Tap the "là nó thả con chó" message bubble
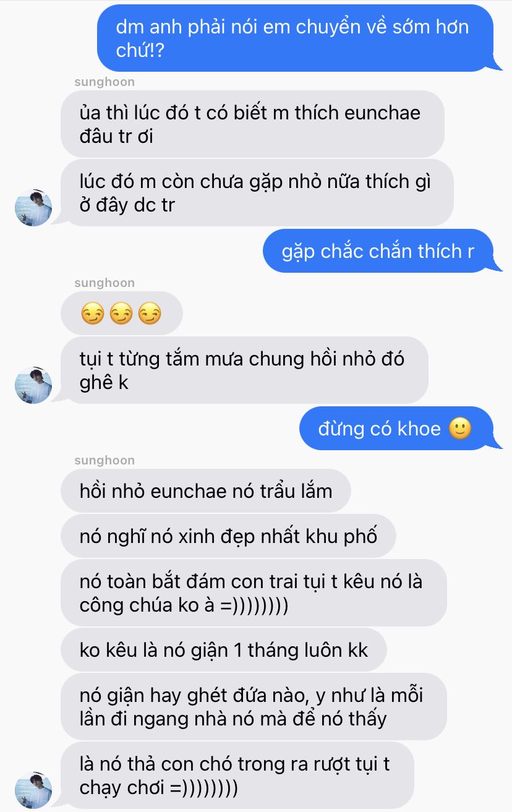 point(237,776)
